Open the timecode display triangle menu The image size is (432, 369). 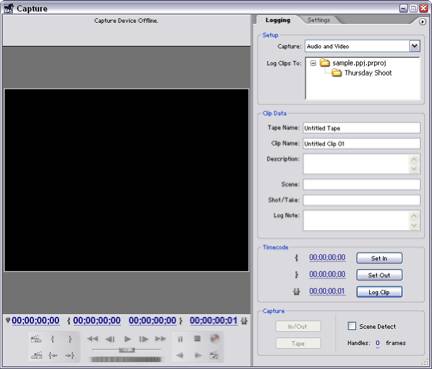pyautogui.click(x=8, y=320)
